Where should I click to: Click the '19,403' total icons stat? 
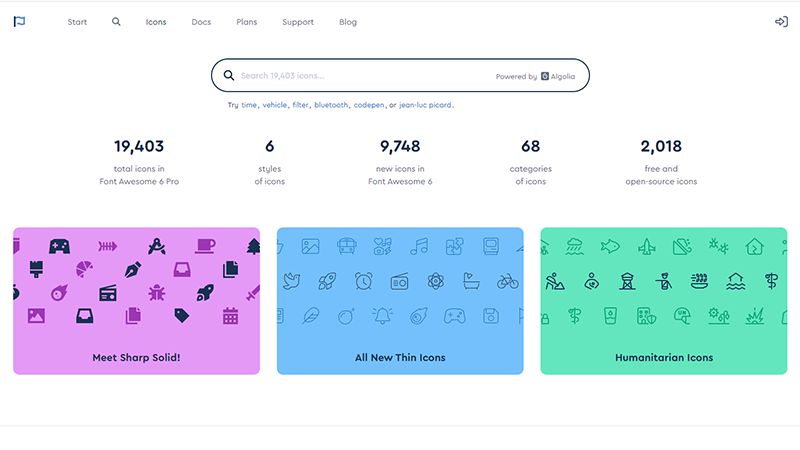[x=139, y=146]
